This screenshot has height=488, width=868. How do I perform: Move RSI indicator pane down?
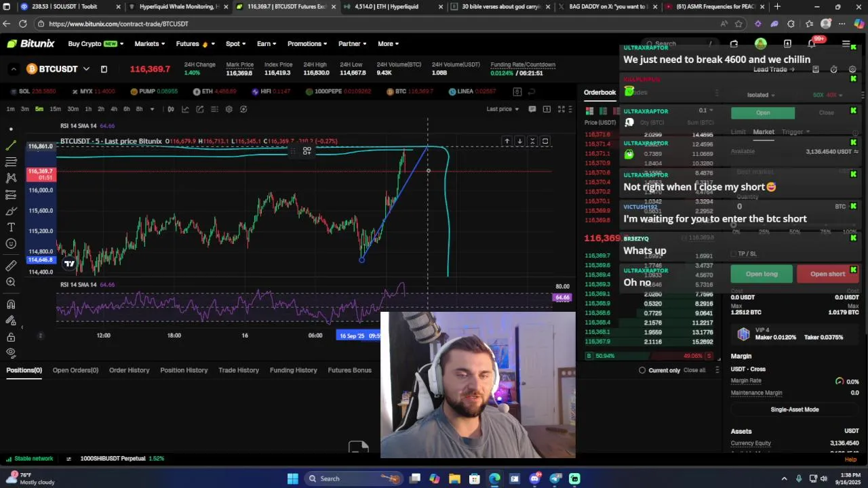pyautogui.click(x=519, y=141)
